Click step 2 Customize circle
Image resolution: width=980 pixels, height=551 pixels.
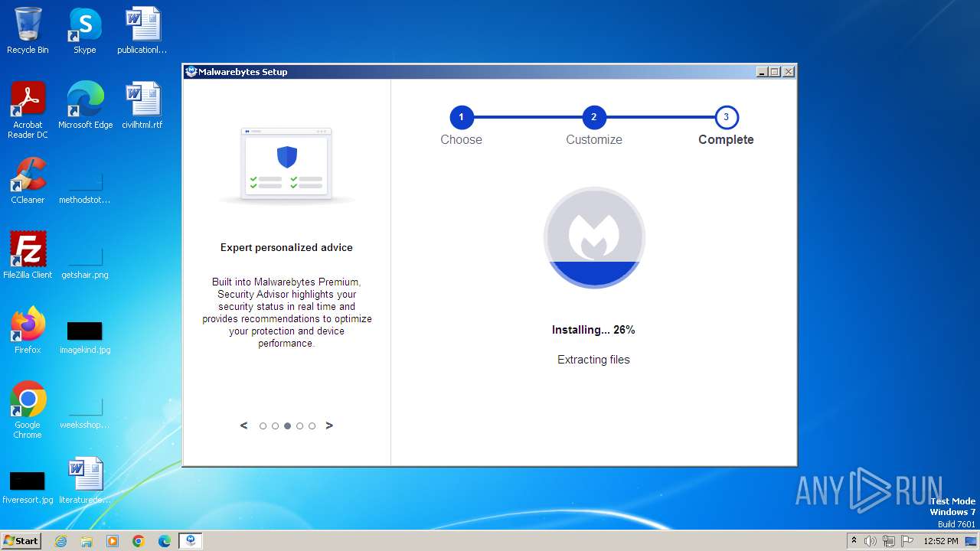[x=594, y=118]
